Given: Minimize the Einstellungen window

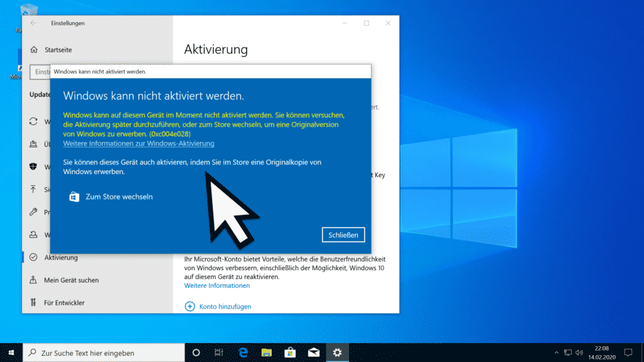Looking at the screenshot, I should [x=345, y=23].
